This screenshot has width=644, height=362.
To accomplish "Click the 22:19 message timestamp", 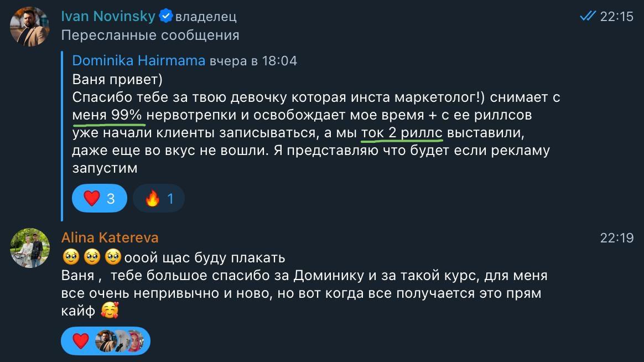I will pos(616,238).
